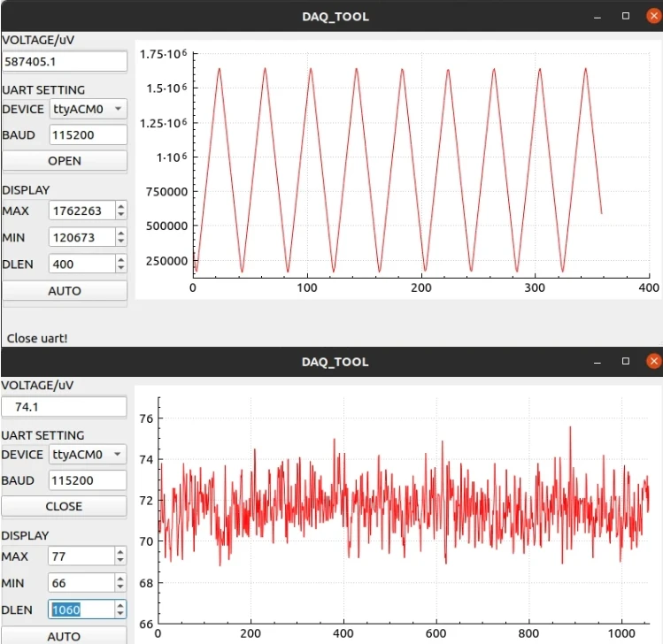Open DEVICE ttyACM0 dropdown in top window
The width and height of the screenshot is (663, 644).
click(88, 109)
